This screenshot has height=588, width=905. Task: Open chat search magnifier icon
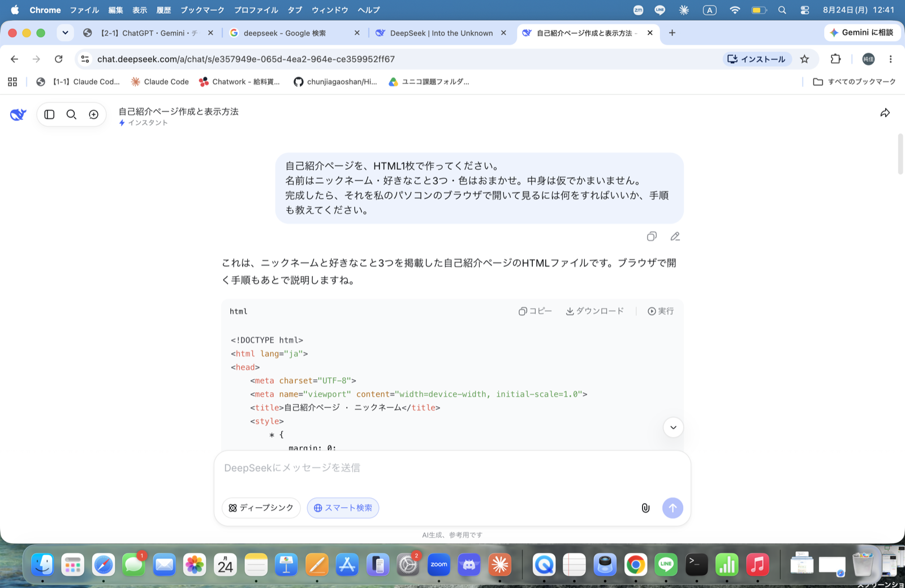click(x=71, y=115)
